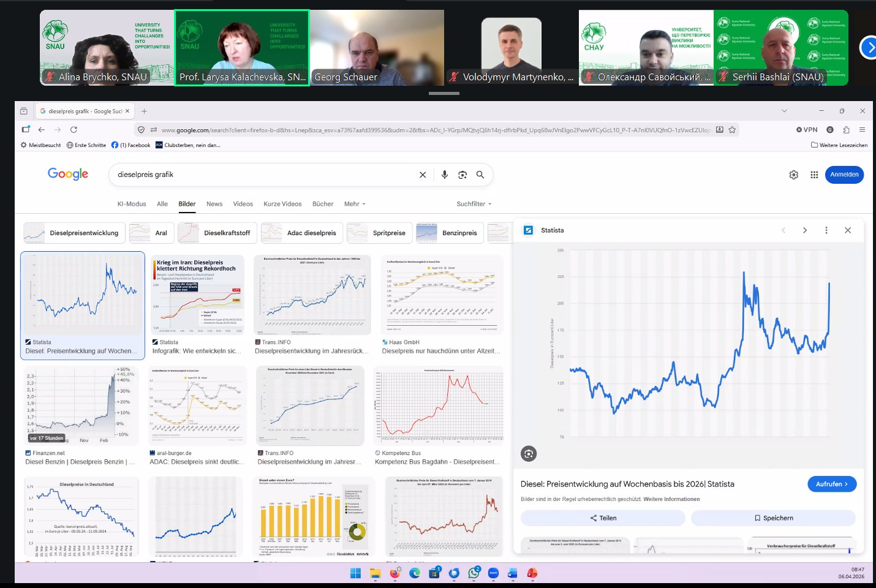Image resolution: width=876 pixels, height=588 pixels.
Task: Click the magnifier search icon
Action: tap(480, 175)
